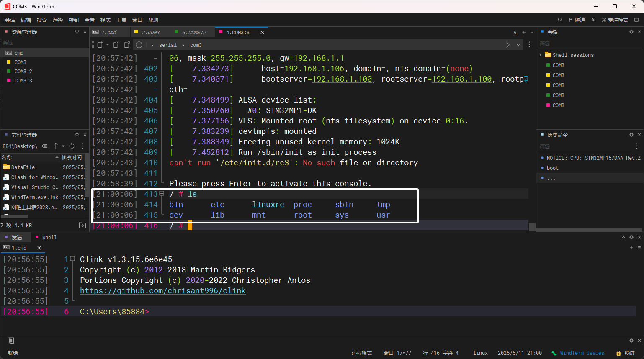Close the 会话 panel
The width and height of the screenshot is (644, 359).
tap(639, 32)
